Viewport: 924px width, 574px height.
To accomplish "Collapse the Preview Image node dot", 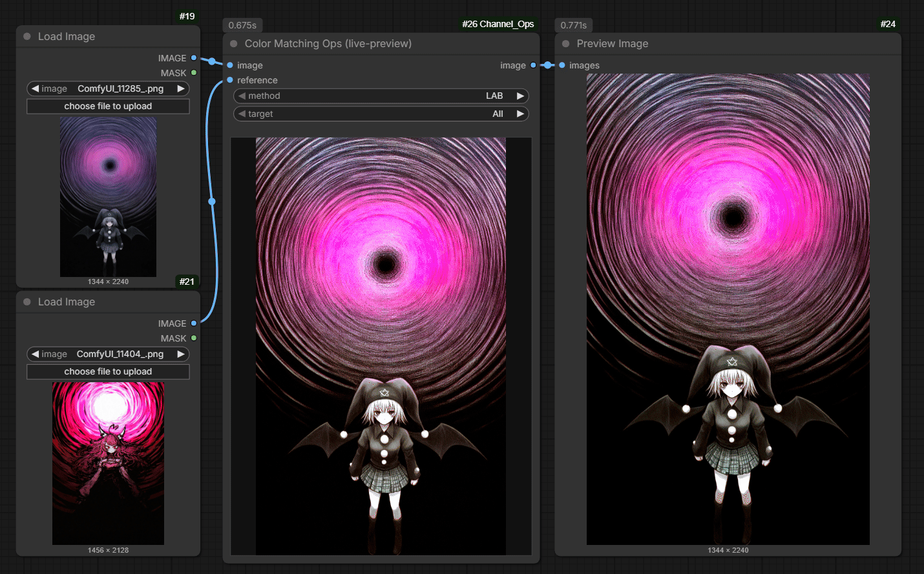I will coord(566,43).
